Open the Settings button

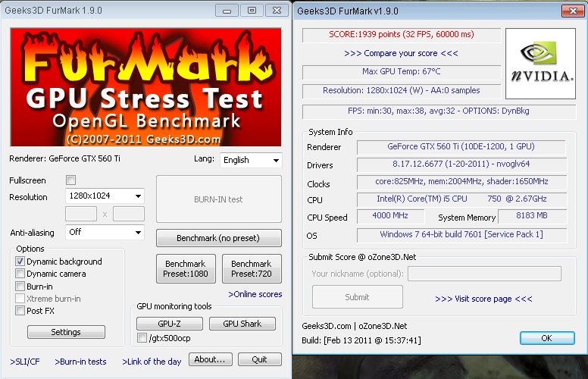coord(66,332)
